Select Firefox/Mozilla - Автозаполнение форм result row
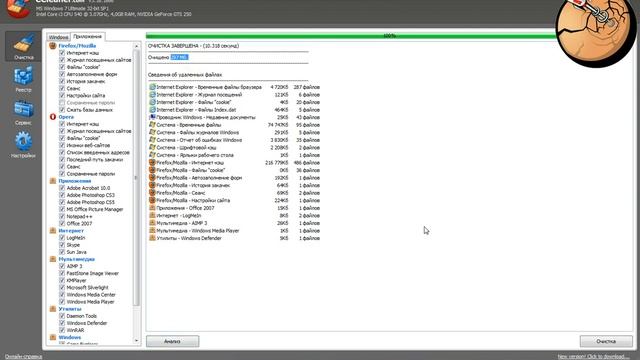This screenshot has height=360, width=640. 234,178
